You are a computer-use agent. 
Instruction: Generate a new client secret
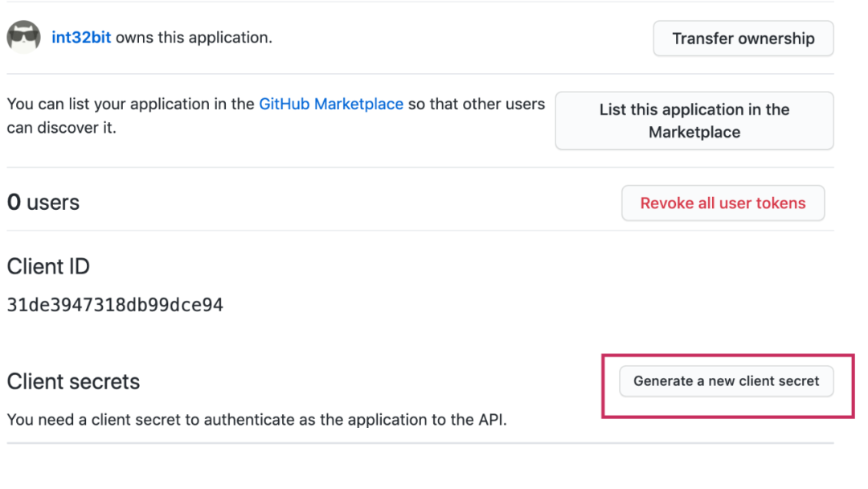pos(726,381)
